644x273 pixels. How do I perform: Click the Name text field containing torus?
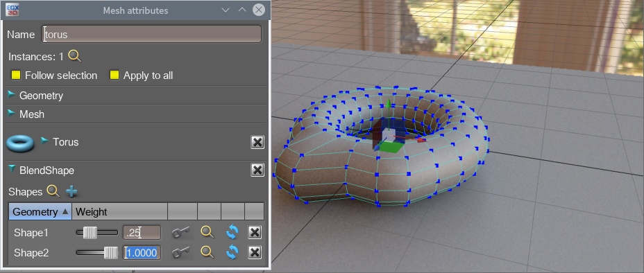point(152,34)
